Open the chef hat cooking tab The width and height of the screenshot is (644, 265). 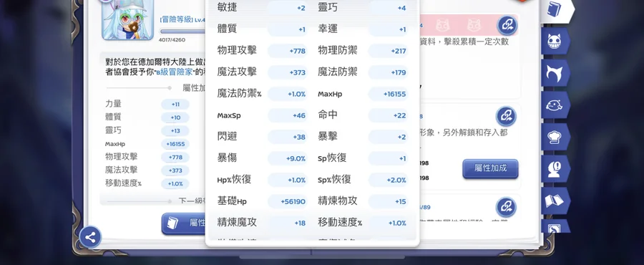[x=555, y=137]
